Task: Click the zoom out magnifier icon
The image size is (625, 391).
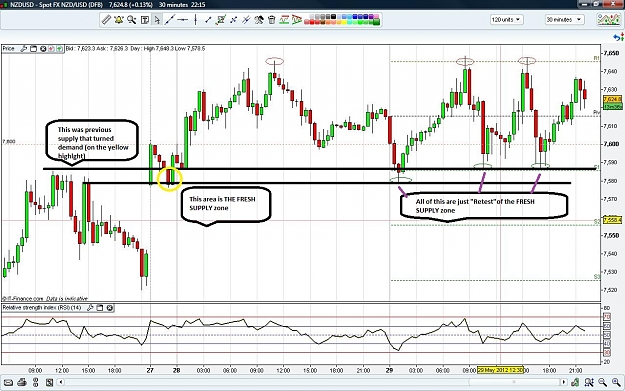Action: pyautogui.click(x=603, y=383)
